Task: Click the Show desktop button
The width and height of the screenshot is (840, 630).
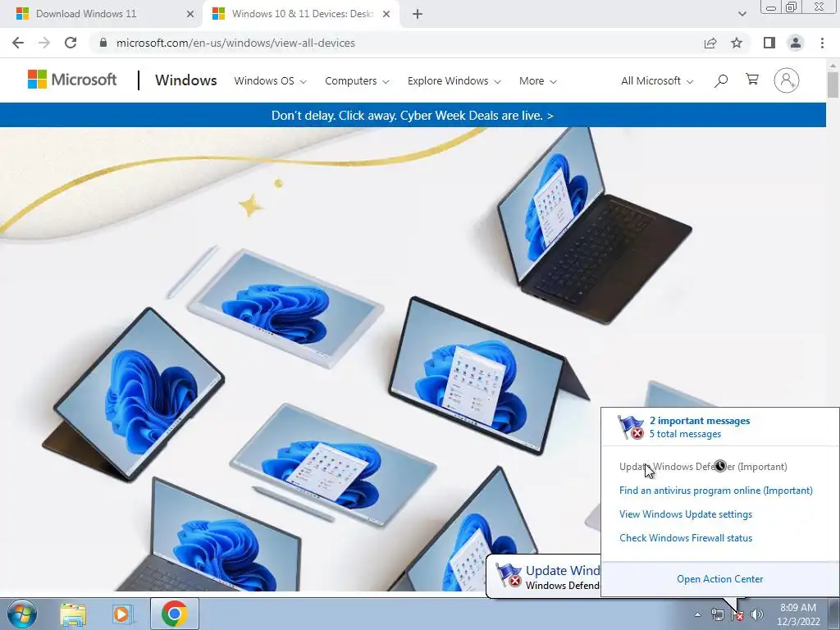Action: (833, 614)
